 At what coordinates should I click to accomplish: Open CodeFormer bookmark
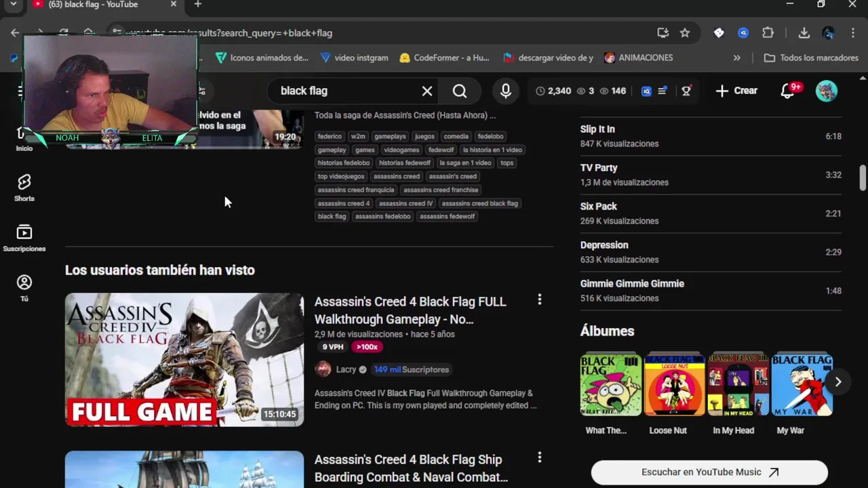444,58
